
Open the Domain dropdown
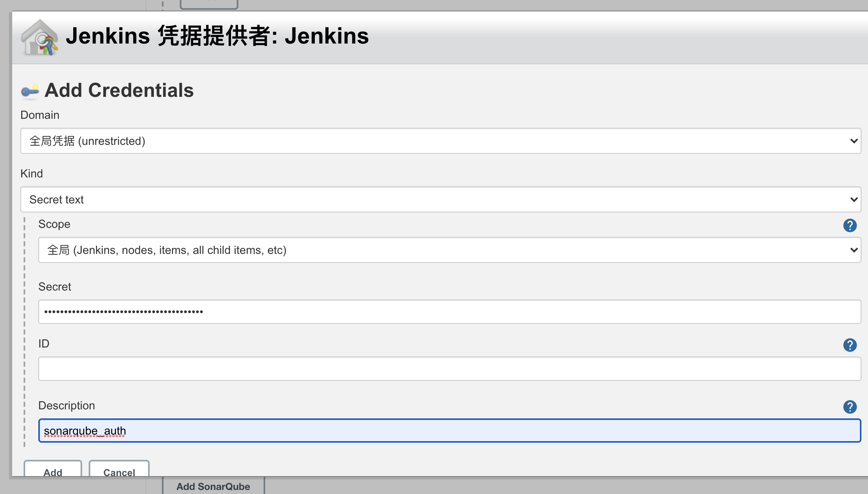point(441,141)
